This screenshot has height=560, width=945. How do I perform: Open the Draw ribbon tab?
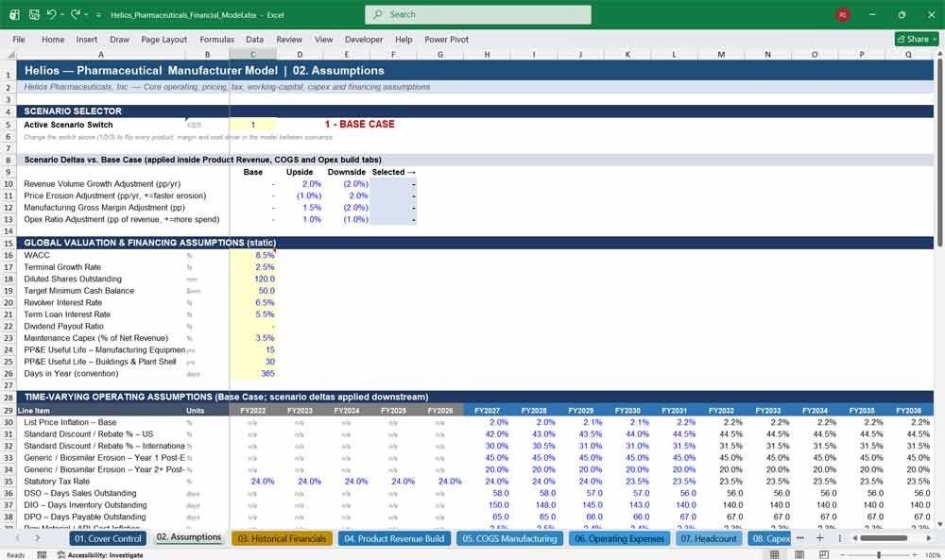119,39
